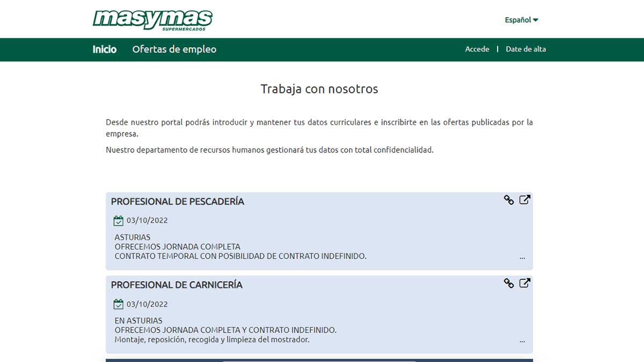Click the calendar icon beside 03/10/2022 on Pescadería
644x362 pixels.
(x=118, y=220)
